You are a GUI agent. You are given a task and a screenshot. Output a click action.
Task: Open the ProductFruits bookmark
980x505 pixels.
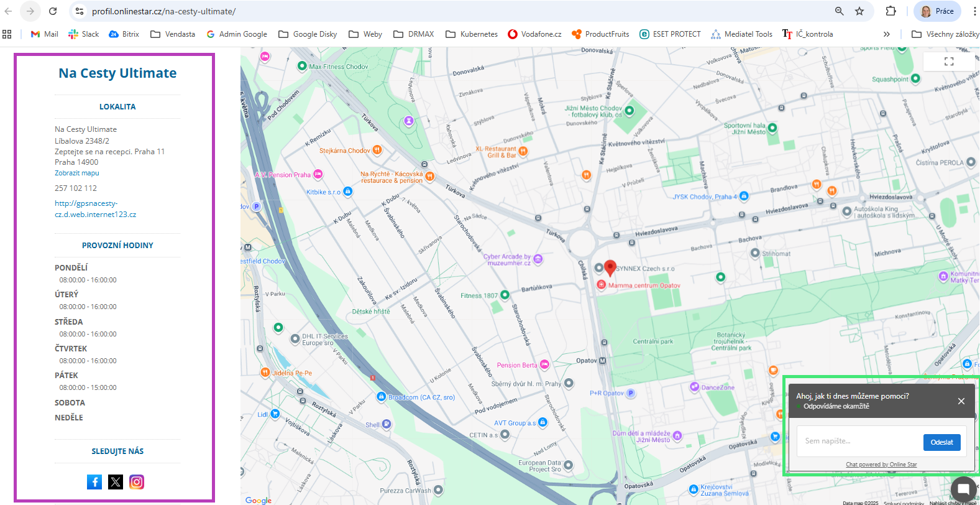tap(600, 34)
